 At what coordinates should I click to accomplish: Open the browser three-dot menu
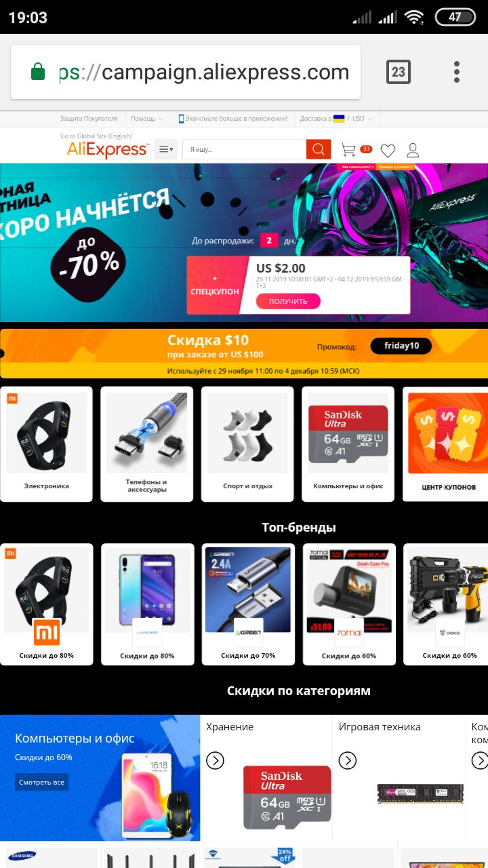click(x=457, y=72)
